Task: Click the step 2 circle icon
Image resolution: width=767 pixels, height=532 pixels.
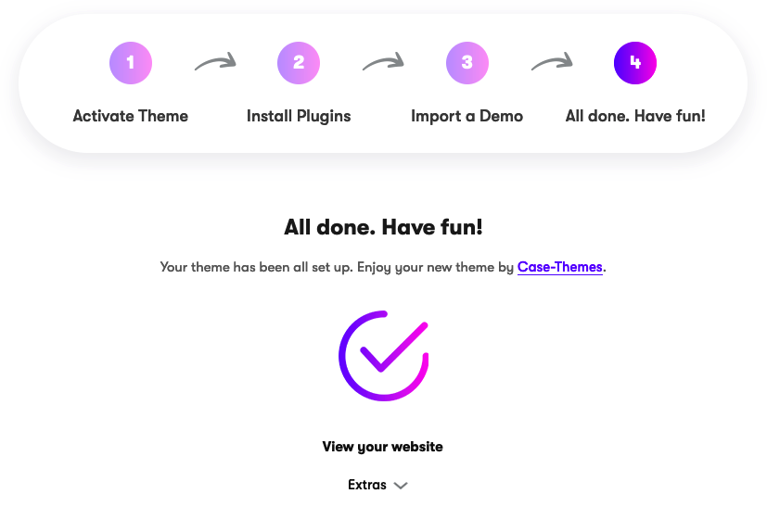Action: pyautogui.click(x=299, y=63)
